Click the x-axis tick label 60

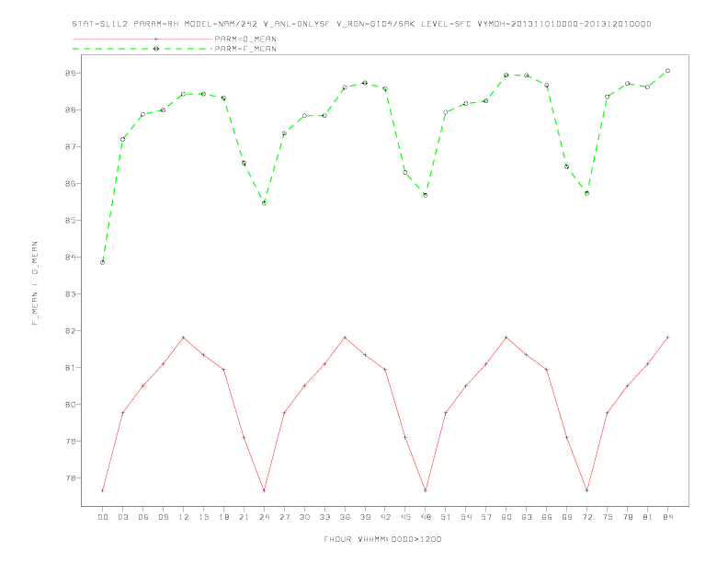[506, 517]
